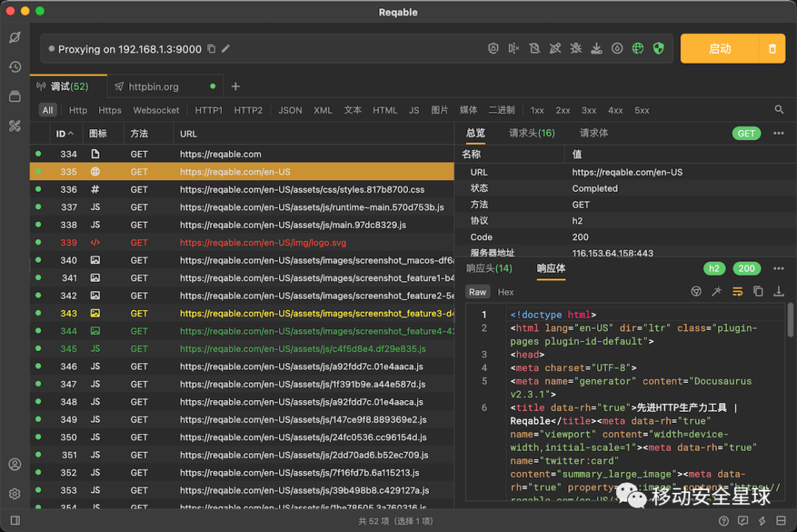797x532 pixels.
Task: Click the 200 status badge
Action: (x=746, y=269)
